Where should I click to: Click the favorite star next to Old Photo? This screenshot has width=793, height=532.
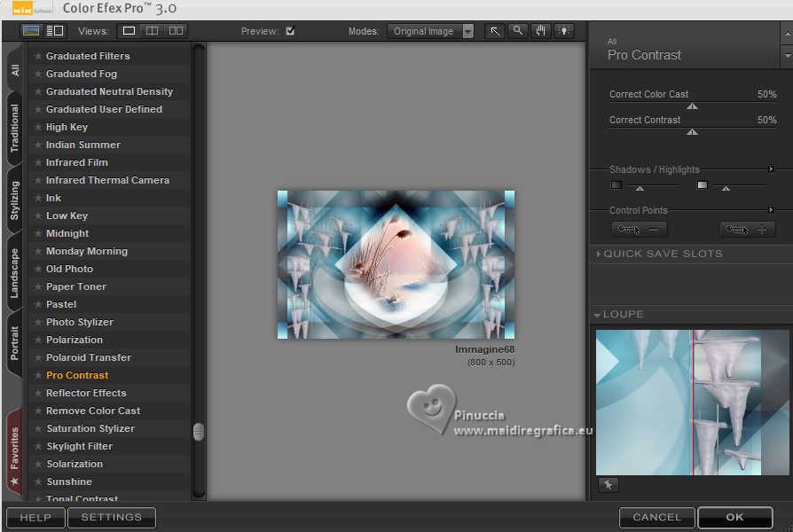click(x=37, y=269)
